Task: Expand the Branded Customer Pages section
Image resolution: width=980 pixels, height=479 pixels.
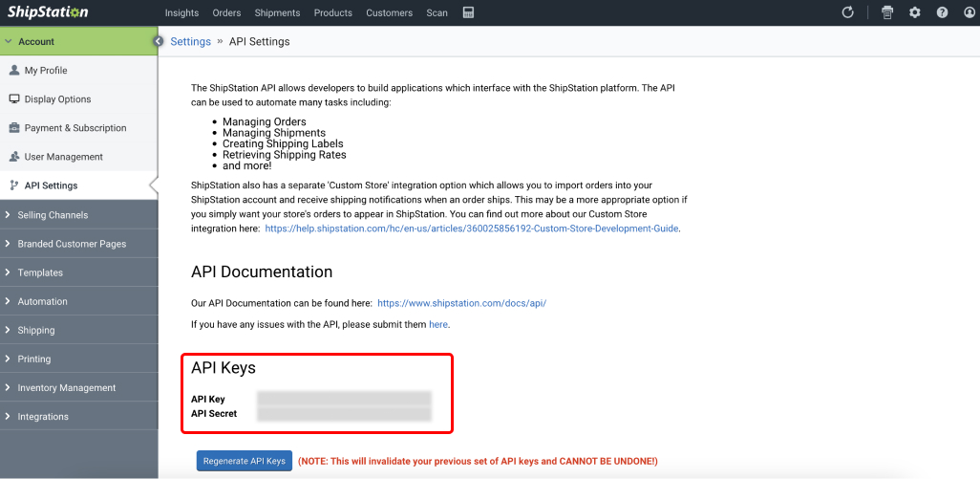Action: tap(78, 243)
